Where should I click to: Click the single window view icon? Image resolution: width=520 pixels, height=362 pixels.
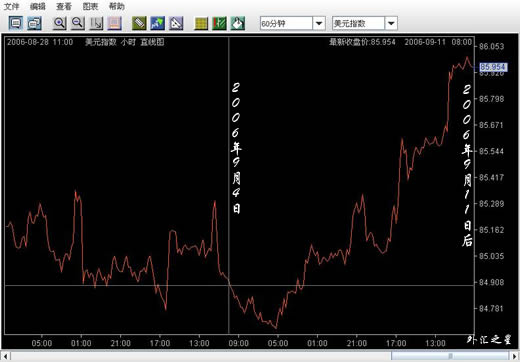16,23
